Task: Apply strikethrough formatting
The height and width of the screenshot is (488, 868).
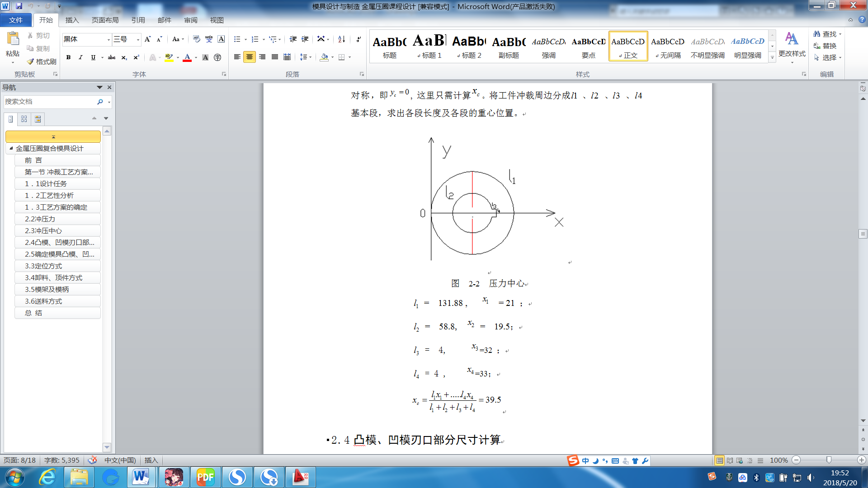Action: [x=111, y=57]
